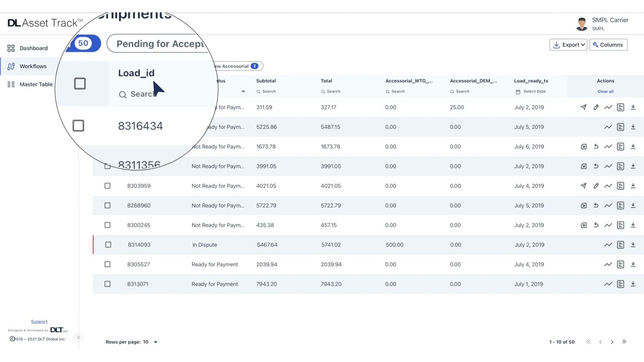Open the status filter dropdown arrow
Screen dimensions: 644x362
click(x=243, y=92)
